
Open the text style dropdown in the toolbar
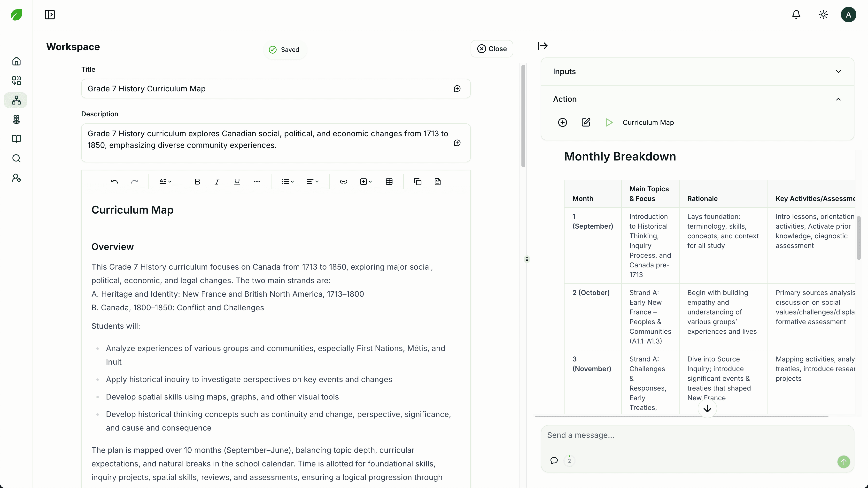(x=165, y=182)
